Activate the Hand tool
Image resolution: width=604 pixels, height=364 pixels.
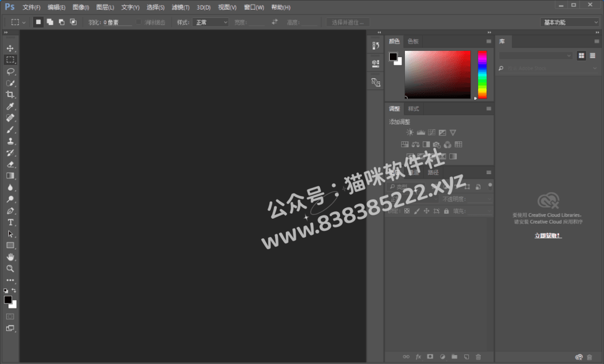coord(10,257)
